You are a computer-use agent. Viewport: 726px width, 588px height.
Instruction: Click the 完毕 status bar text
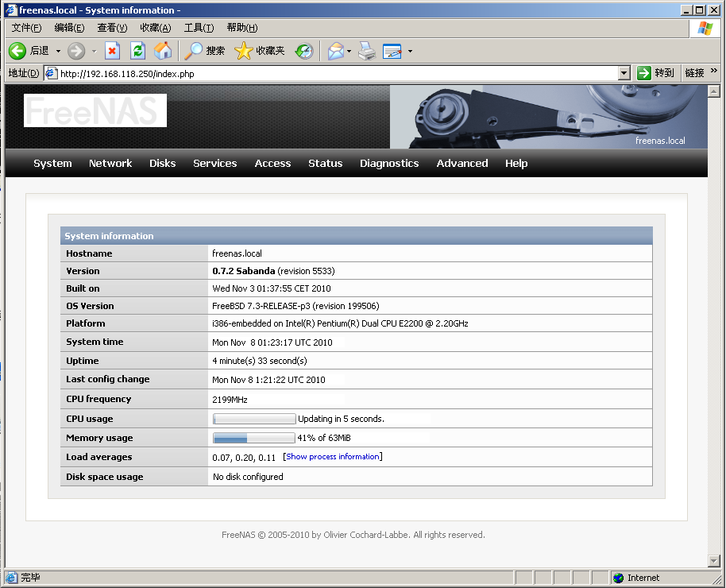click(30, 578)
